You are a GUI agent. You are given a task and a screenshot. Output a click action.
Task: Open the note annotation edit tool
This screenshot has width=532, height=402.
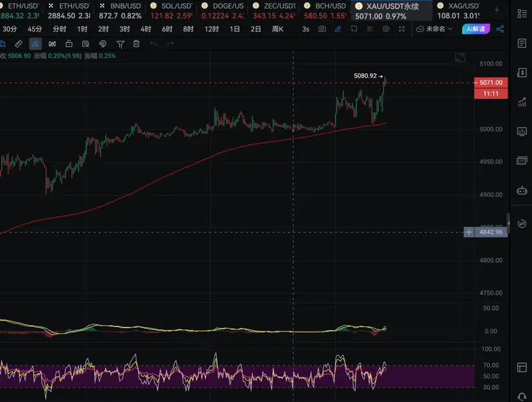click(85, 44)
